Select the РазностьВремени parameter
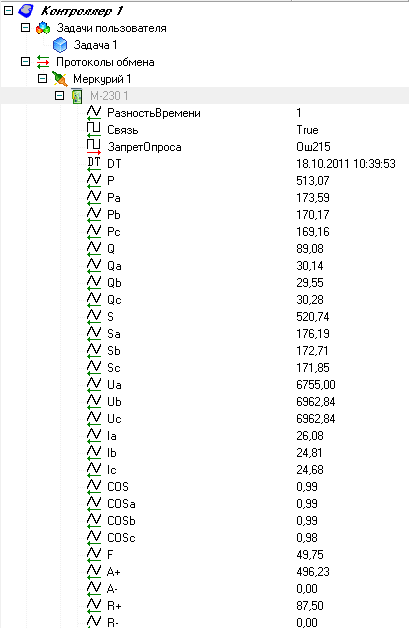The image size is (409, 628). coord(154,113)
